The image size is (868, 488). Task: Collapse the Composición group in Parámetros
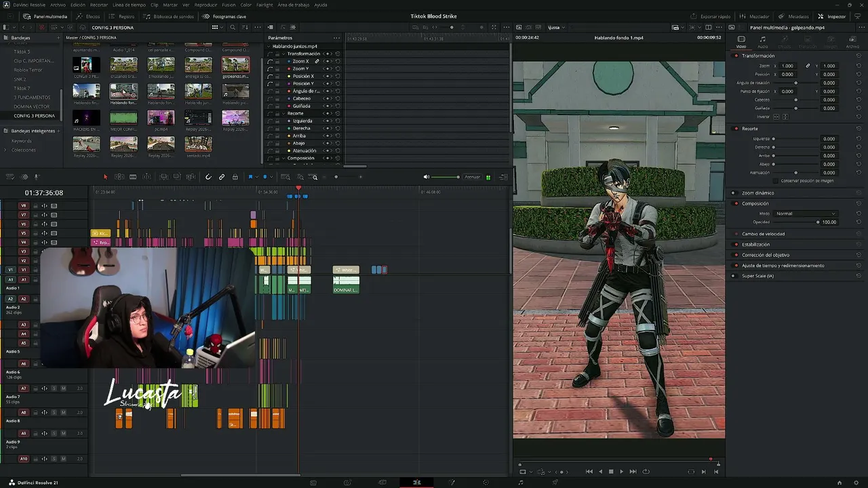tap(284, 158)
